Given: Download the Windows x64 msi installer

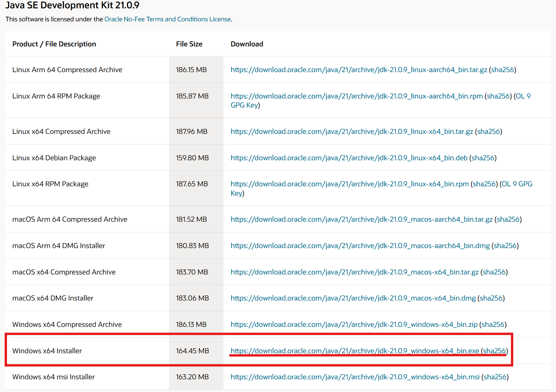Looking at the screenshot, I should click(355, 377).
